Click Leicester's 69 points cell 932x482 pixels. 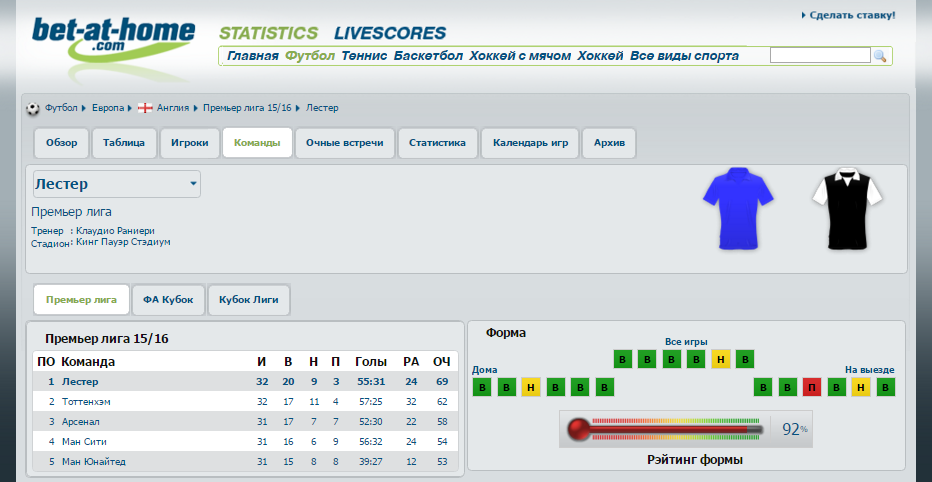coord(442,382)
